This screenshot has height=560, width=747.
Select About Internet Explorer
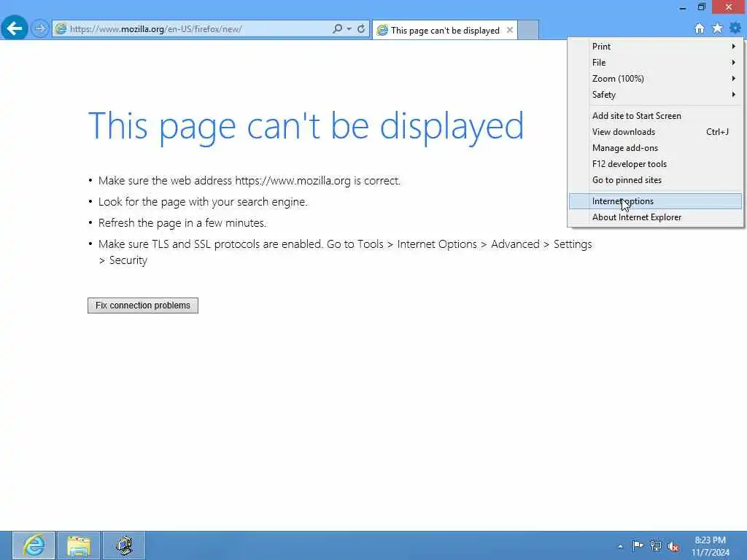[656, 217]
